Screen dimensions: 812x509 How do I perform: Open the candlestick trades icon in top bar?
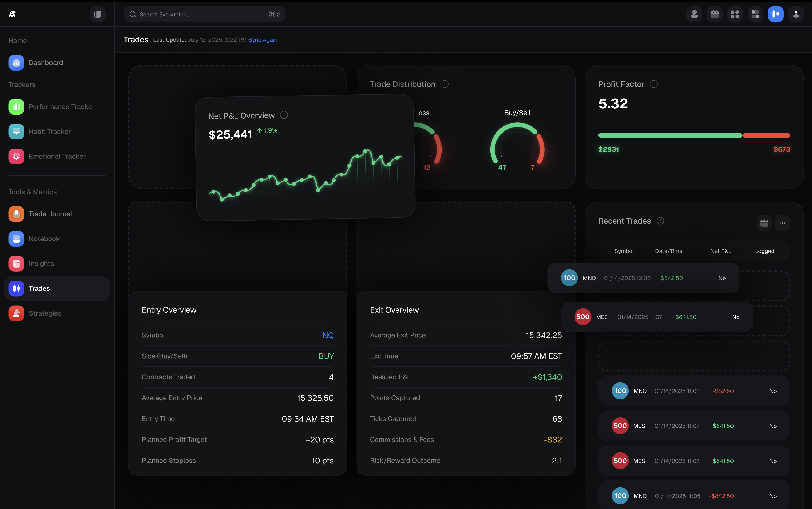coord(775,14)
